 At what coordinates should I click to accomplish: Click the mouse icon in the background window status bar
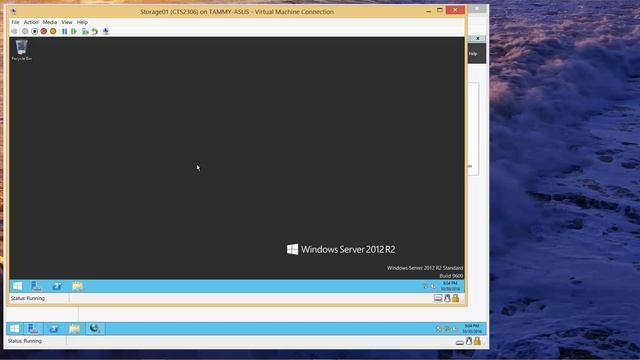click(x=469, y=341)
